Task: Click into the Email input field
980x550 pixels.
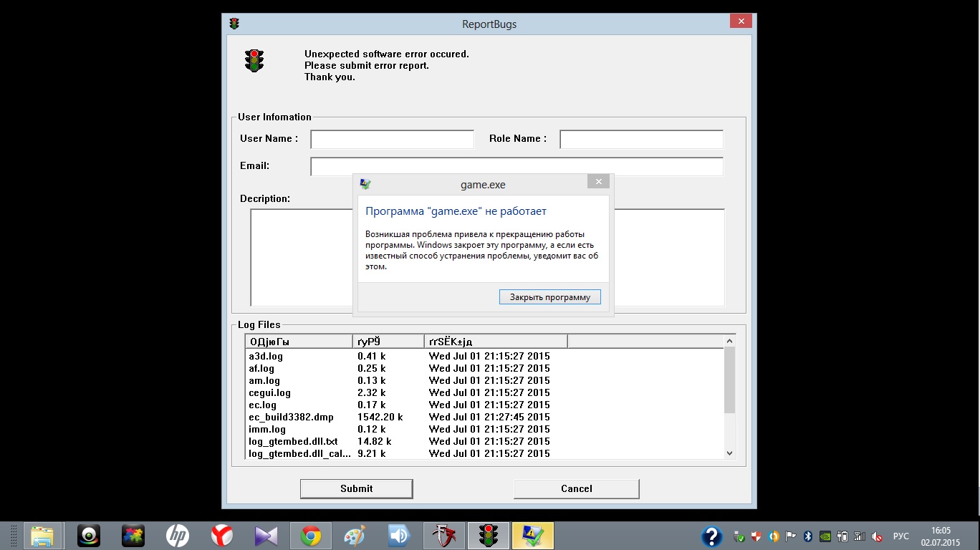Action: click(x=517, y=166)
